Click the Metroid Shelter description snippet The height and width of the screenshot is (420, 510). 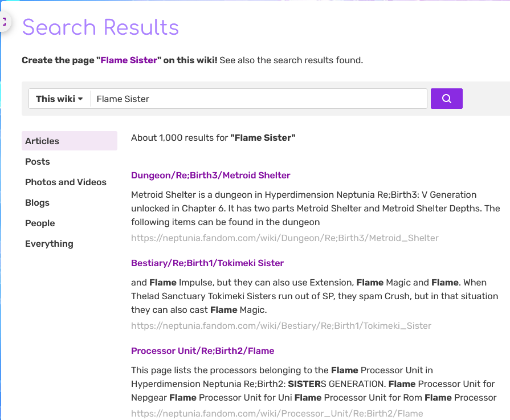(315, 208)
